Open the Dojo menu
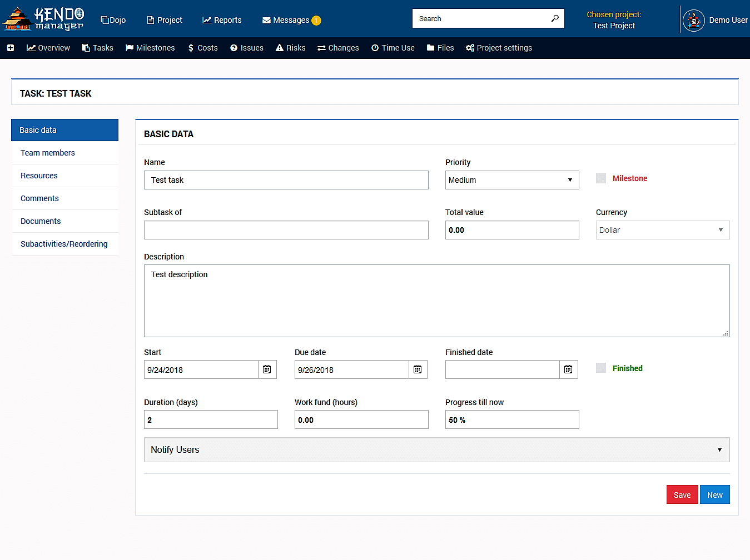The image size is (750, 560). 113,20
